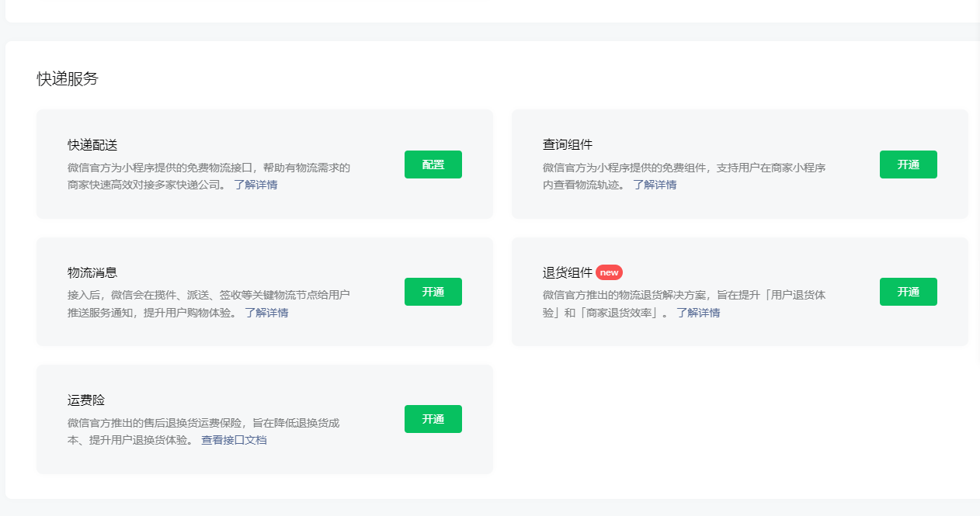Click the 运费险 card title
Image resolution: width=980 pixels, height=516 pixels.
(x=86, y=400)
